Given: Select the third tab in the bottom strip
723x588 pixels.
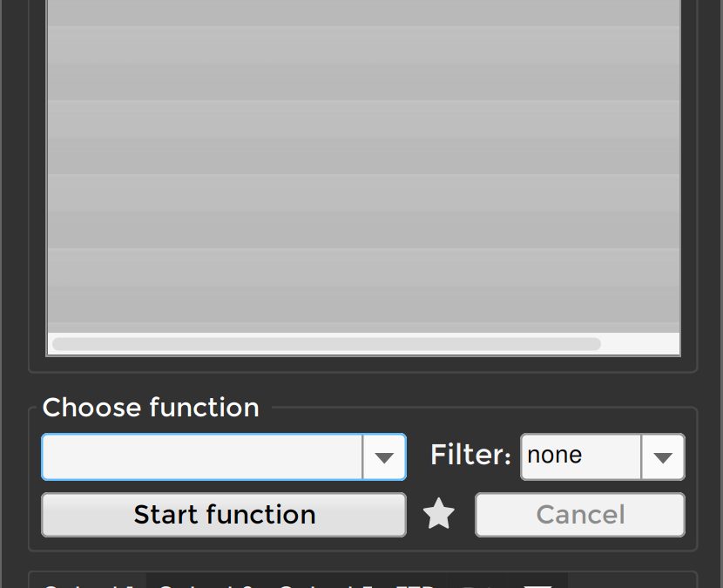Looking at the screenshot, I should [x=329, y=584].
